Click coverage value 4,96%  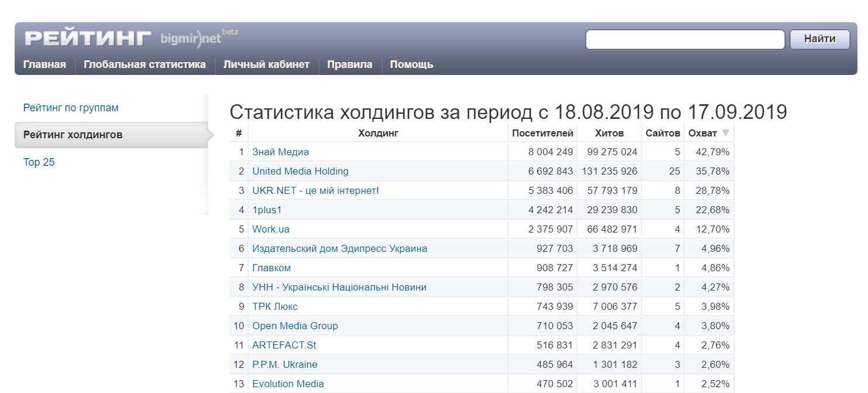coord(715,248)
